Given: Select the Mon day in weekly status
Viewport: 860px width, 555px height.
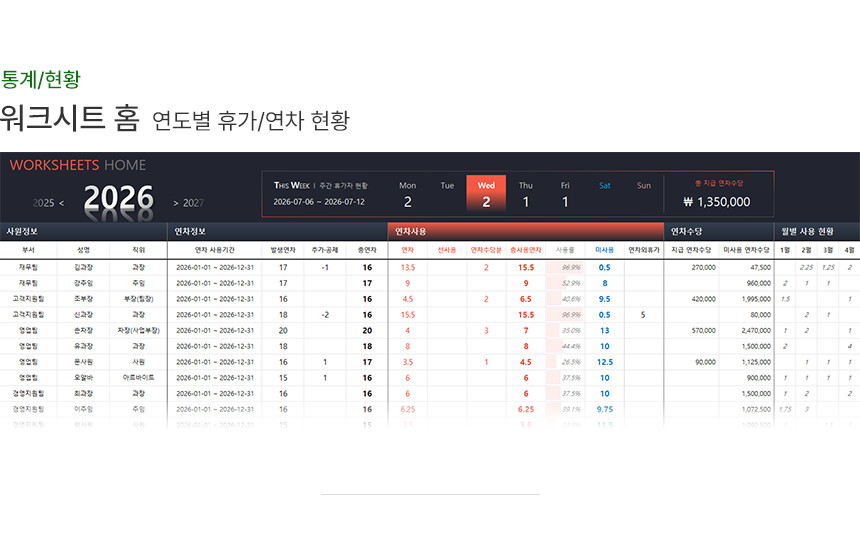Looking at the screenshot, I should click(x=407, y=193).
